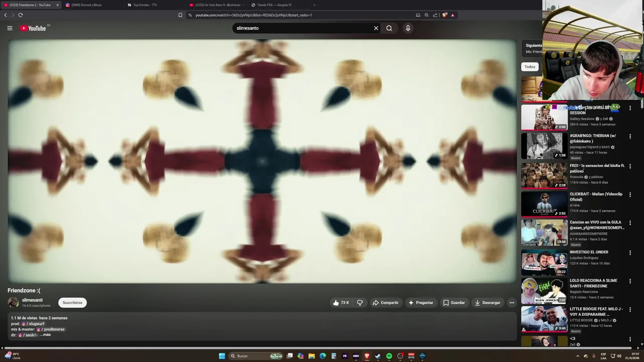
Task: Open GALLERY SESSION video thumbnail
Action: click(x=544, y=117)
